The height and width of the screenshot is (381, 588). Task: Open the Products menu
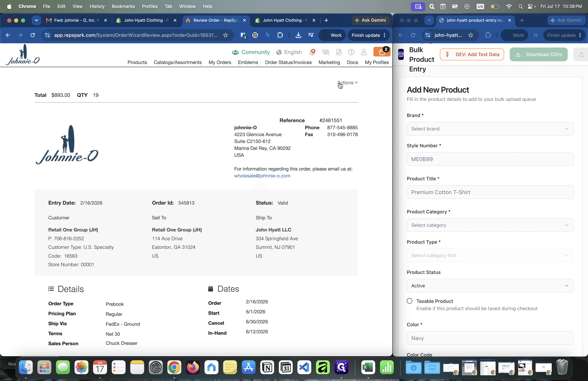tap(137, 62)
